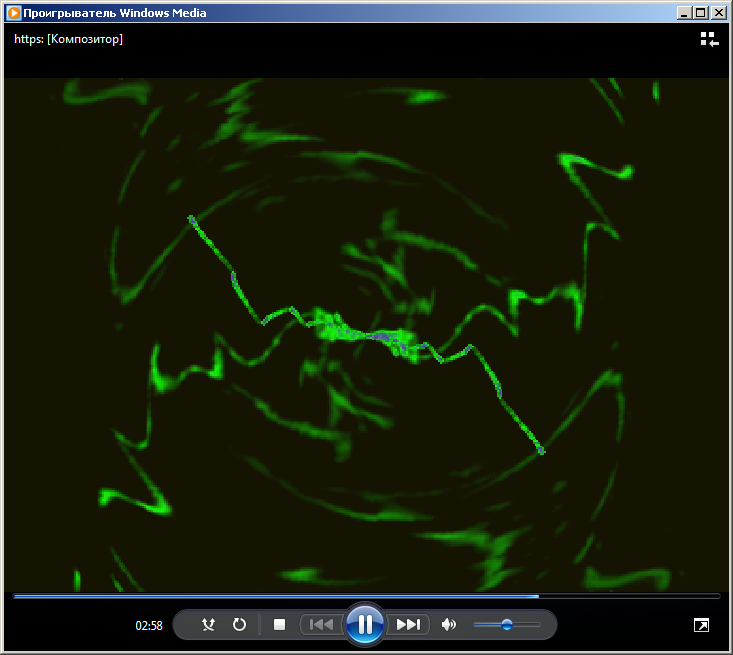Viewport: 733px width, 655px height.
Task: Maximize the Media Player window
Action: [x=701, y=13]
